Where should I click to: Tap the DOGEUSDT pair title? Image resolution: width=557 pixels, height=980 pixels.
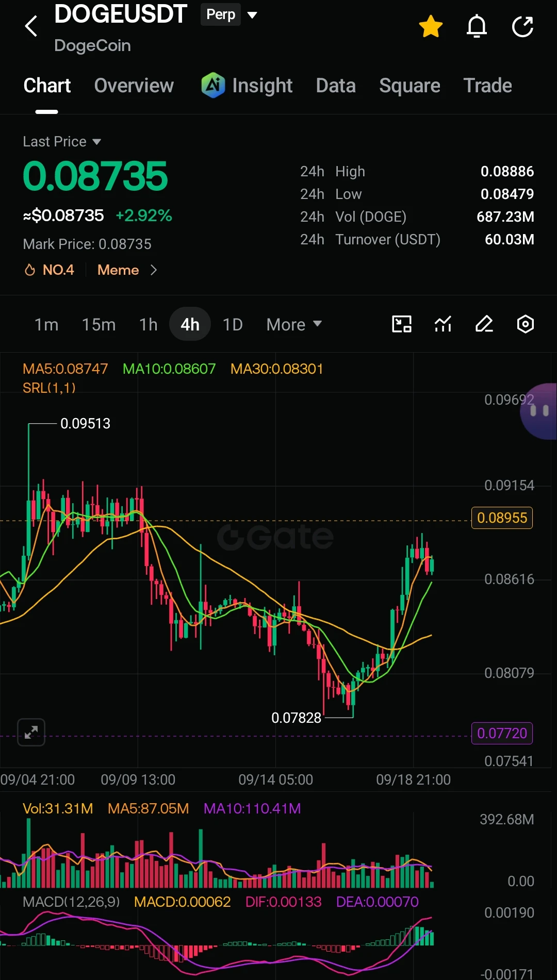[121, 14]
